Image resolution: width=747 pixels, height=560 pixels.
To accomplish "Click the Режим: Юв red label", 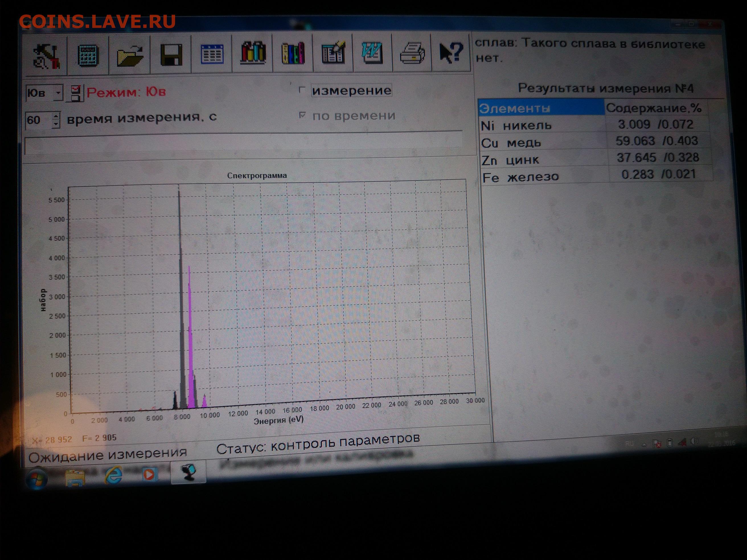I will pyautogui.click(x=126, y=92).
